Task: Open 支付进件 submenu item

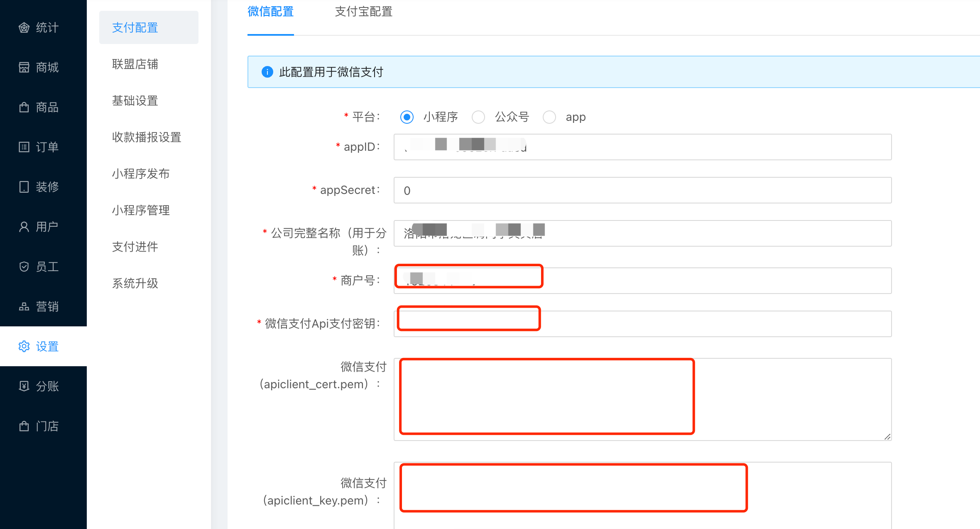Action: coord(135,247)
